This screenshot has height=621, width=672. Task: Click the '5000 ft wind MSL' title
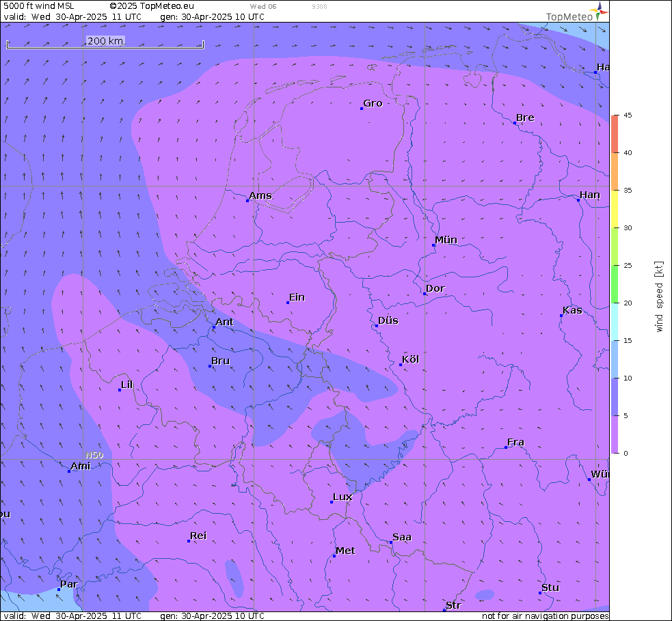tap(39, 6)
